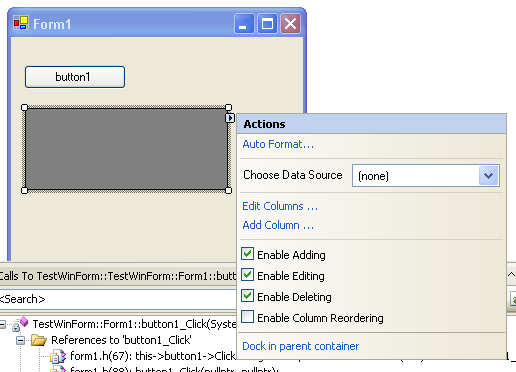Uncheck the Enable Adding checkbox
This screenshot has width=516, height=372.
247,254
